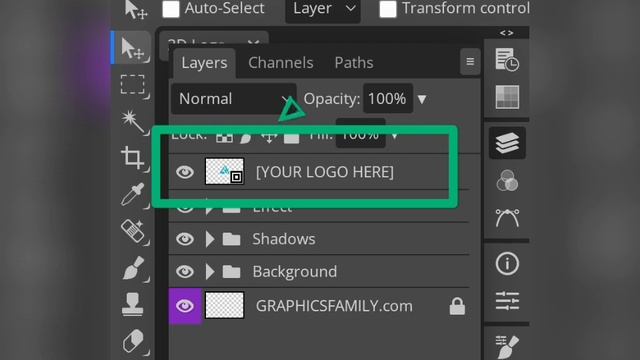
Task: Click the Background folder icon
Action: 231,272
